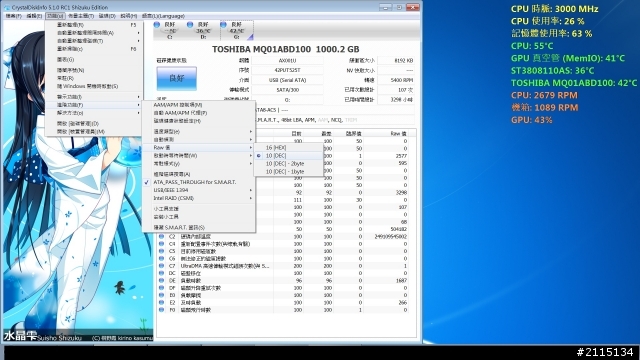
Task: Toggle the hide S.M.A.R.T. information (S) item
Action: click(198, 227)
